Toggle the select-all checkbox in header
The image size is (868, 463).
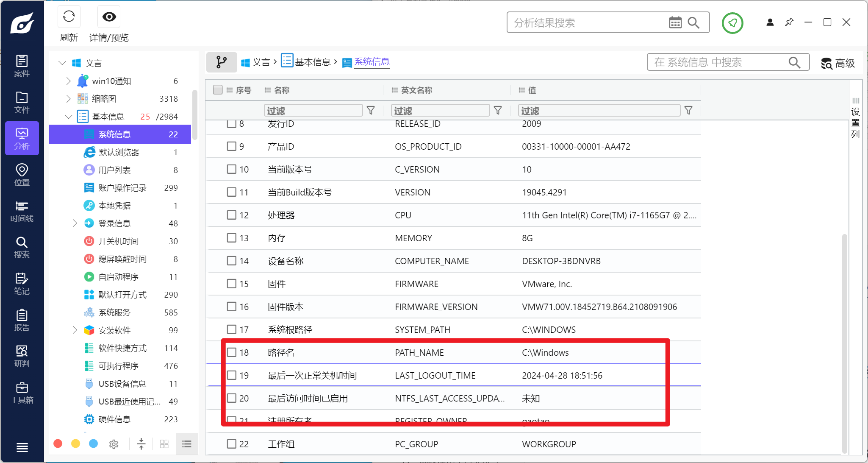click(x=218, y=90)
